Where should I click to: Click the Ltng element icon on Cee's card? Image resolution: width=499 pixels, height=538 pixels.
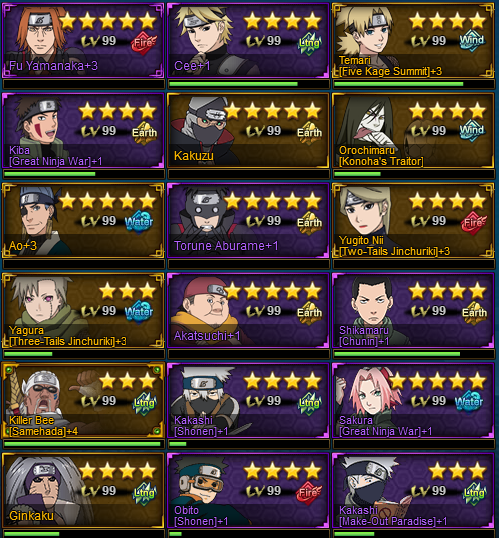pos(309,43)
